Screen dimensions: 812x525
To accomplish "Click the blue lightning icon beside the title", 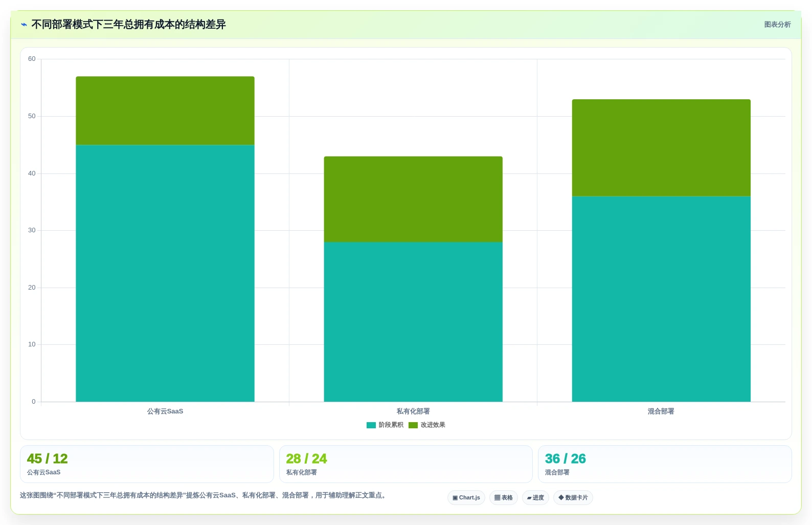I will click(x=24, y=25).
